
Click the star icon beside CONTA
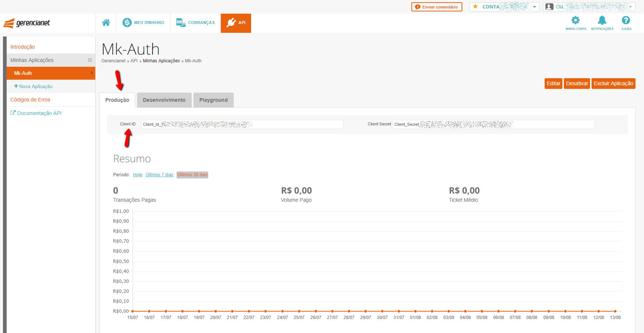pos(475,7)
